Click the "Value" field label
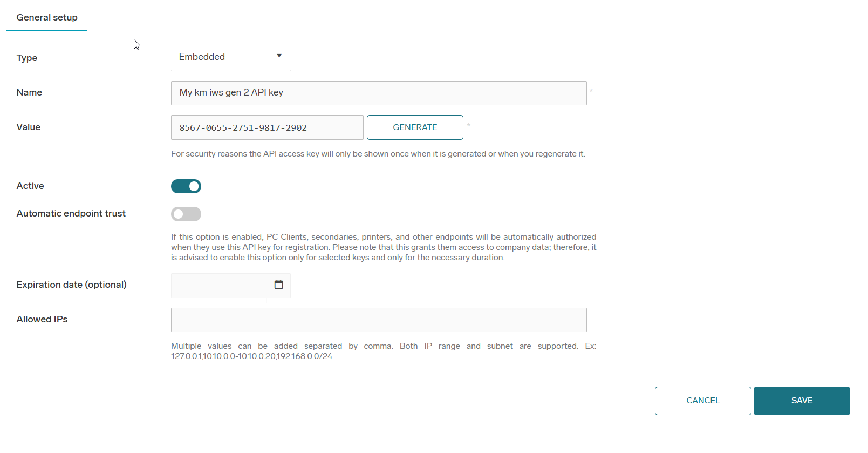Screen dimensions: 868x453 tap(29, 127)
